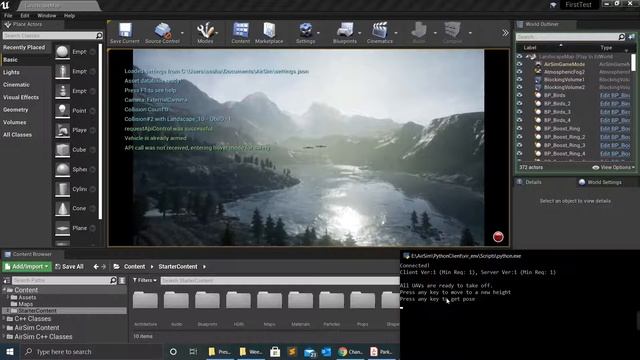640x360 pixels.
Task: Open Source Control from the toolbar
Action: click(162, 33)
